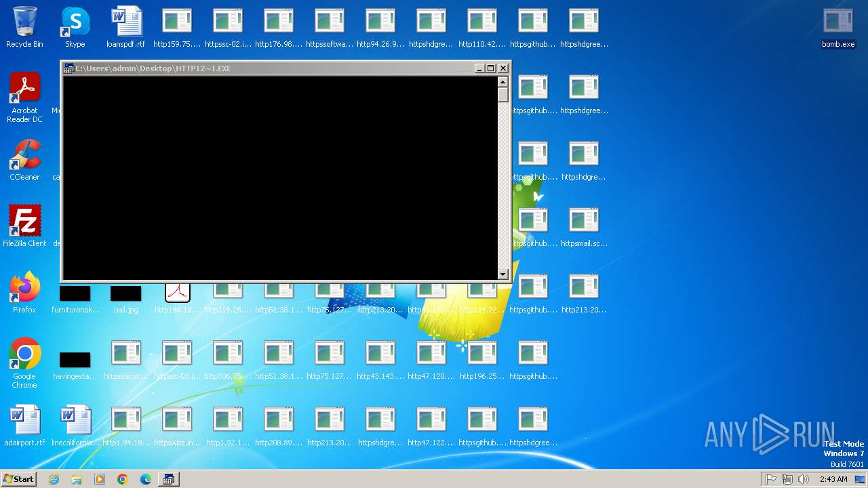This screenshot has width=868, height=488.
Task: Open the volume control tray icon
Action: [x=804, y=479]
